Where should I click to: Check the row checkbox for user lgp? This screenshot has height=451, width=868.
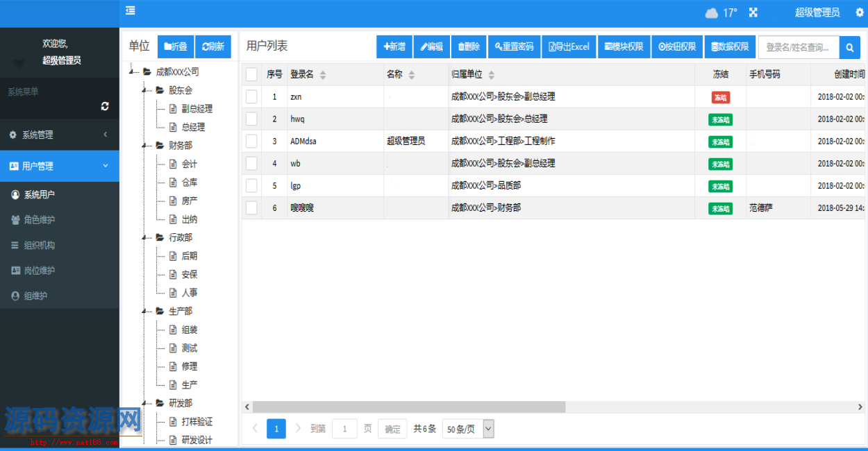(x=251, y=185)
